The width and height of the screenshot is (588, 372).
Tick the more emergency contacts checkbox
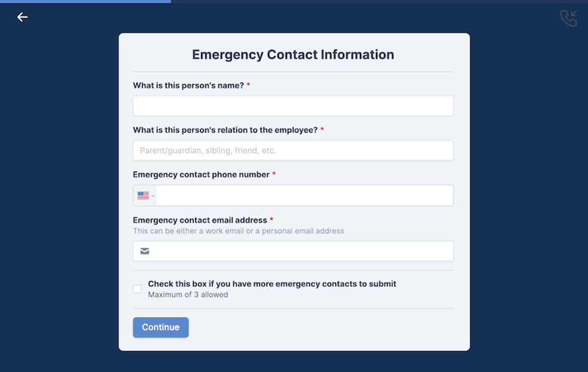[x=137, y=289]
